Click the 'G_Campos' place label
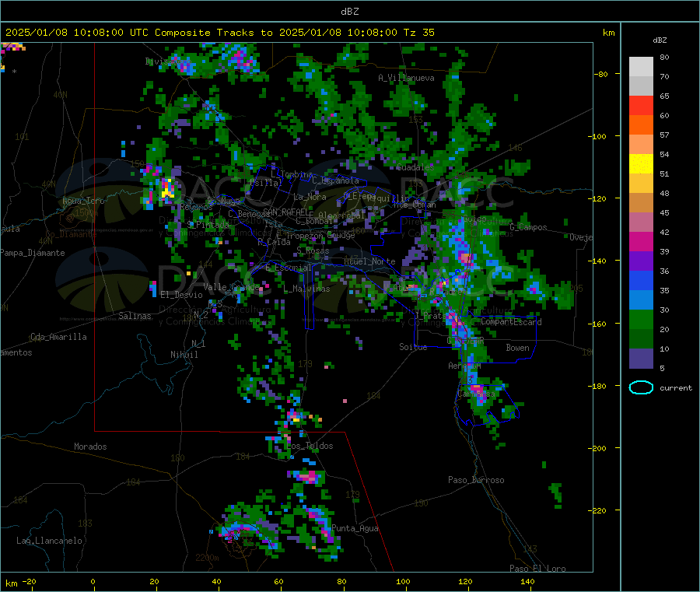Viewport: 700px width, 592px height. click(x=529, y=227)
